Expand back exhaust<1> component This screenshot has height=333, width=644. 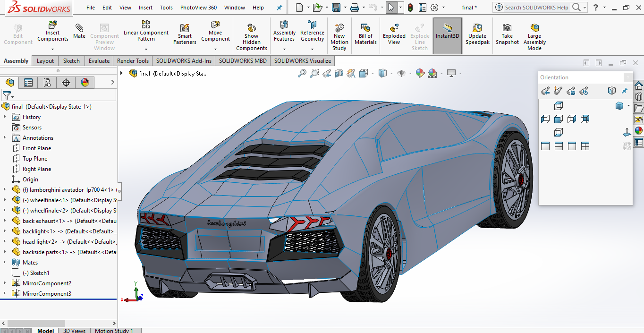[5, 221]
